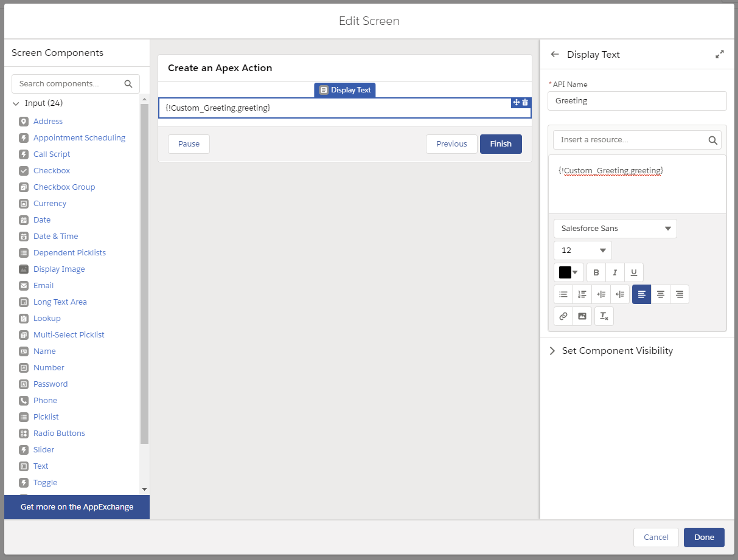This screenshot has width=738, height=560.
Task: Open the Salesforce Sans font dropdown
Action: [x=614, y=228]
